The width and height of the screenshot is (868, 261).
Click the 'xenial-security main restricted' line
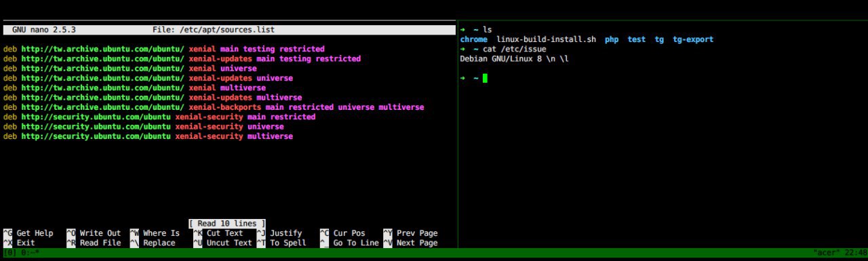159,117
